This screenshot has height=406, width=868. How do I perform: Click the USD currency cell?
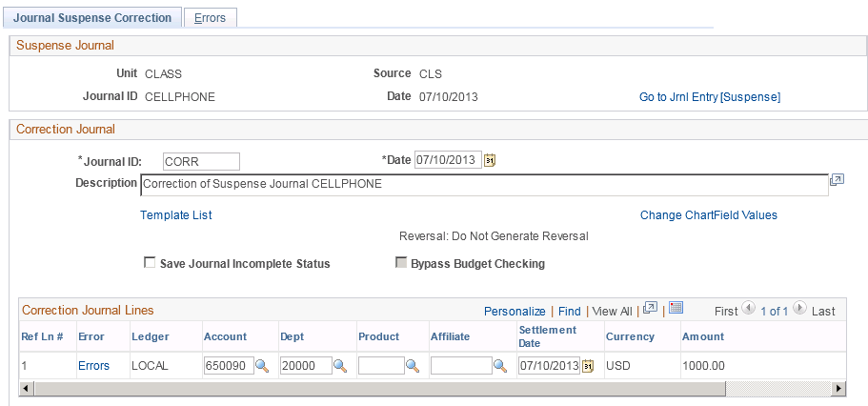point(617,366)
